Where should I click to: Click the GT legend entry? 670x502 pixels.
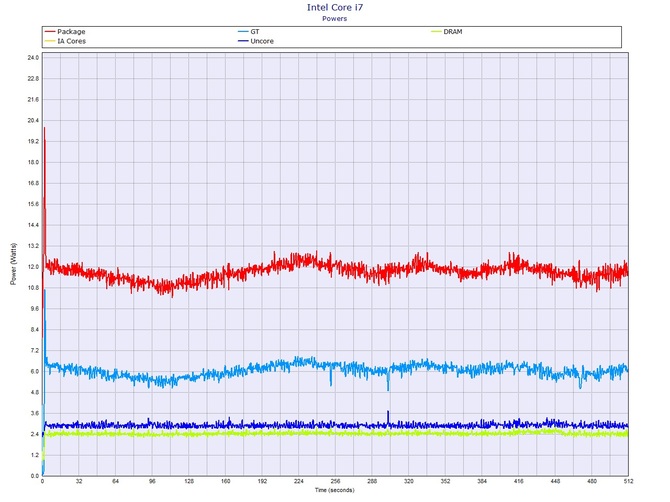pos(249,32)
